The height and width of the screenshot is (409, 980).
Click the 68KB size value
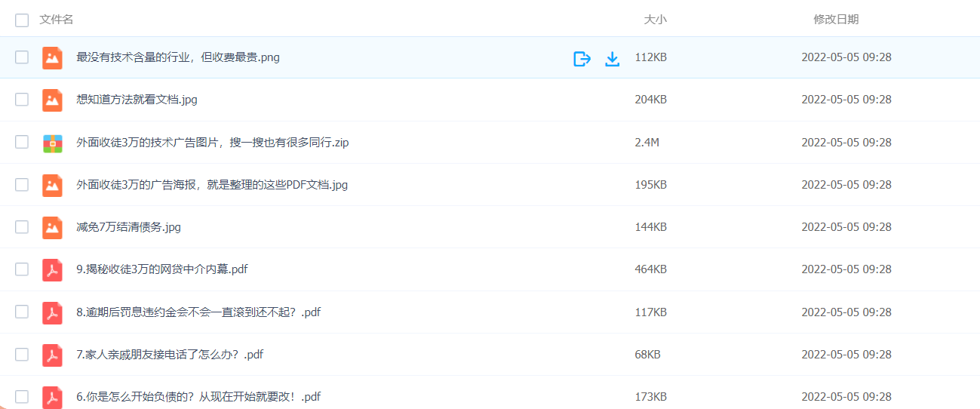pos(647,355)
